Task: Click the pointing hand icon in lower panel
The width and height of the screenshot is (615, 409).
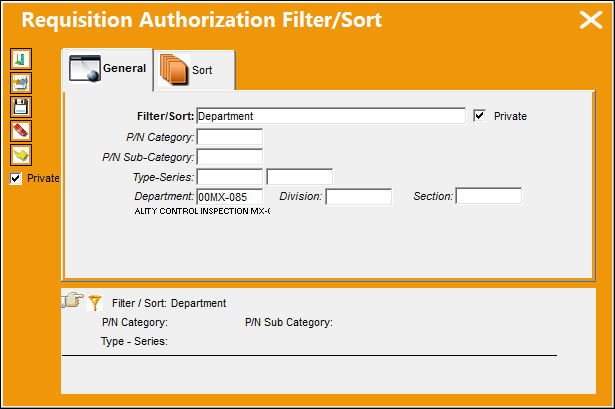Action: tap(73, 301)
